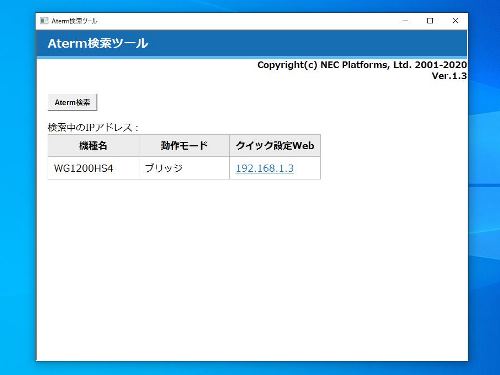
Task: Click the 動作モード column header
Action: (x=184, y=146)
